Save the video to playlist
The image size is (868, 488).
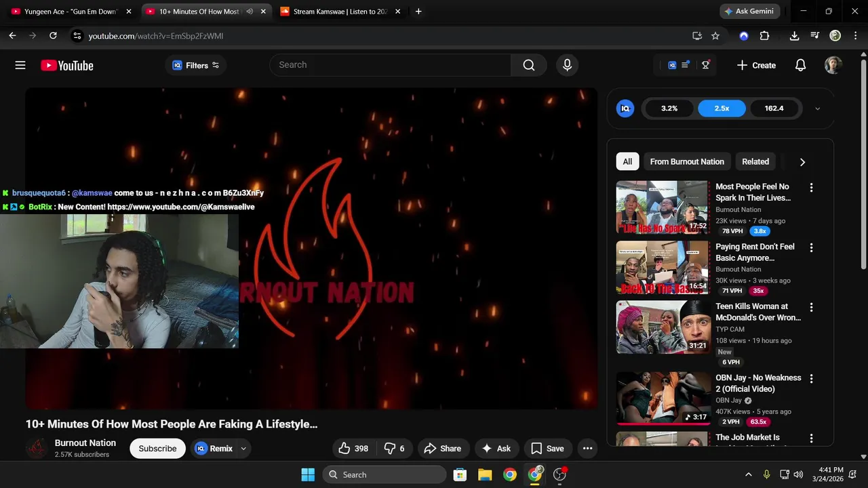pyautogui.click(x=547, y=448)
